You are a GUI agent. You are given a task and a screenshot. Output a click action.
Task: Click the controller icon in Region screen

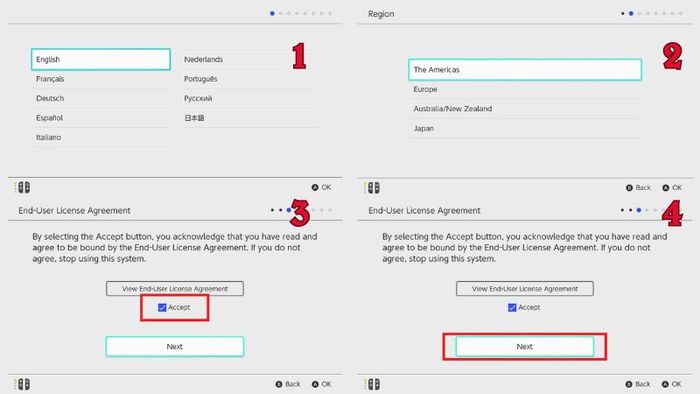(x=372, y=188)
